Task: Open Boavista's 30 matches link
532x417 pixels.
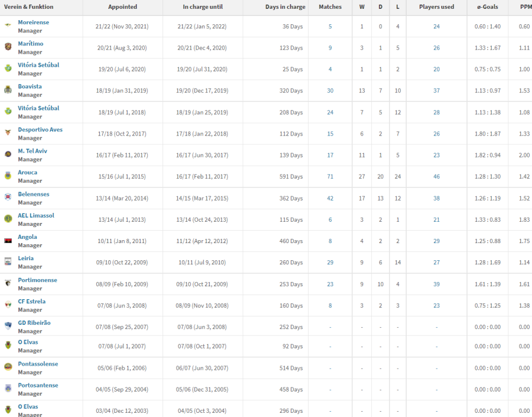Action: click(x=330, y=90)
